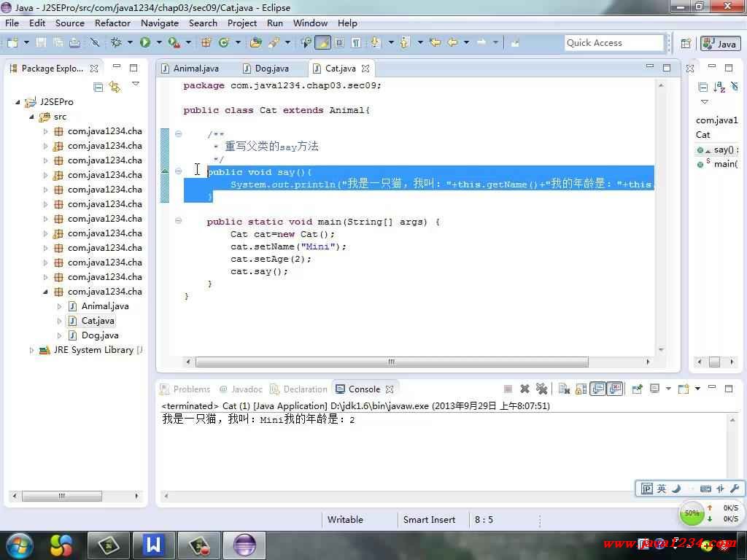This screenshot has width=747, height=560.
Task: Click the green Run button in toolbar
Action: tap(145, 42)
